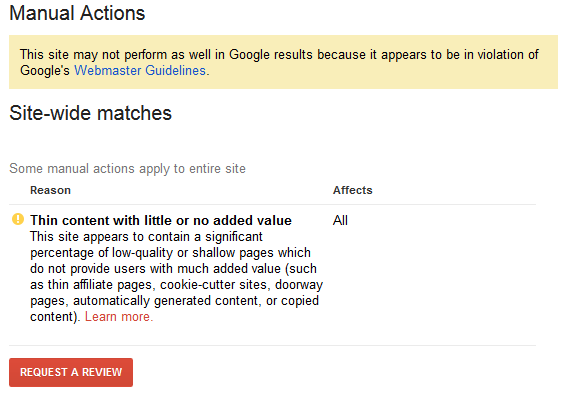This screenshot has height=394, width=566.
Task: Click the yellow violation notice banner
Action: point(283,62)
